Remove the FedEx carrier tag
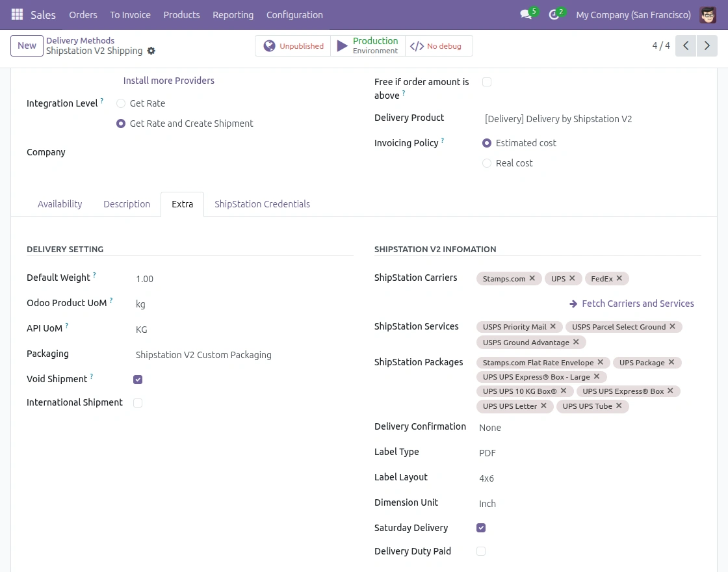728x572 pixels. click(x=619, y=278)
